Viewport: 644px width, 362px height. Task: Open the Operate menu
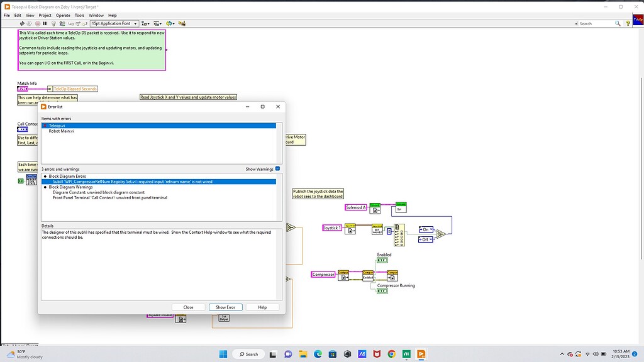click(x=62, y=15)
